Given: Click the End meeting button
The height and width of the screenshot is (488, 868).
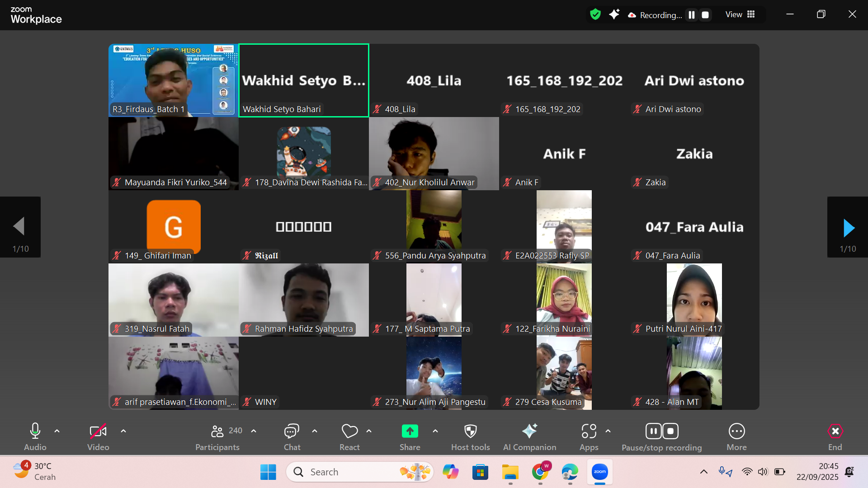Looking at the screenshot, I should (x=835, y=432).
